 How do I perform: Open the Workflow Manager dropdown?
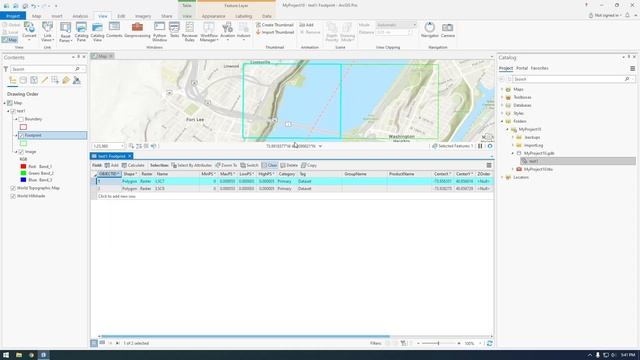pos(209,32)
